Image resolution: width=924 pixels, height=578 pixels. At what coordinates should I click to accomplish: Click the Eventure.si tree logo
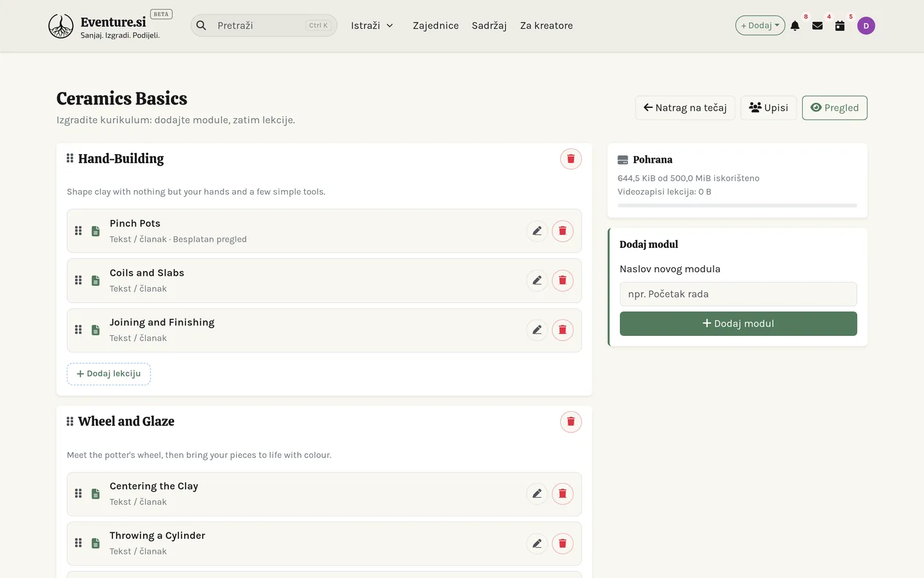(61, 26)
